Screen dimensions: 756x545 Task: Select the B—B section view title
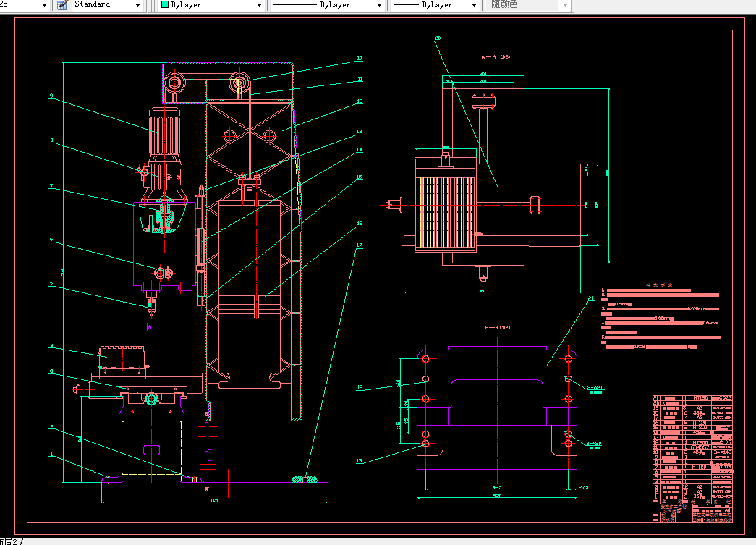[497, 327]
